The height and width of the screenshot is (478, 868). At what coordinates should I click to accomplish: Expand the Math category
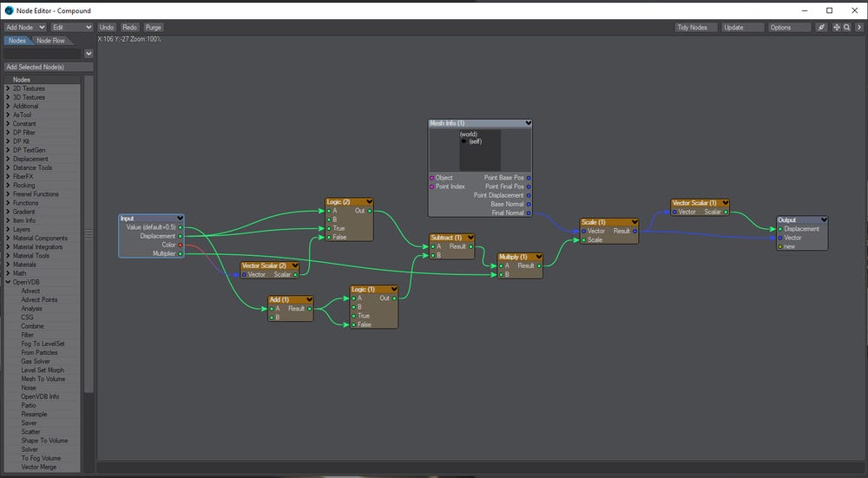click(8, 273)
